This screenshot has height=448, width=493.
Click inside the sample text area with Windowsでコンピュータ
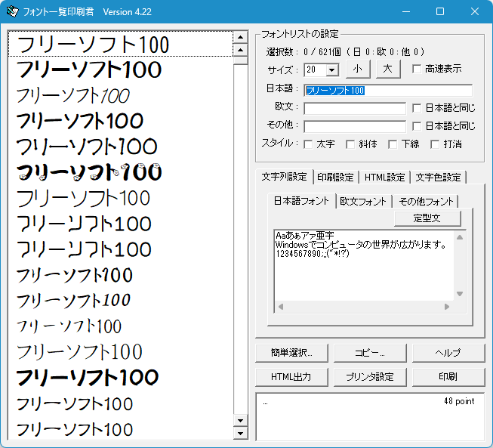(364, 266)
